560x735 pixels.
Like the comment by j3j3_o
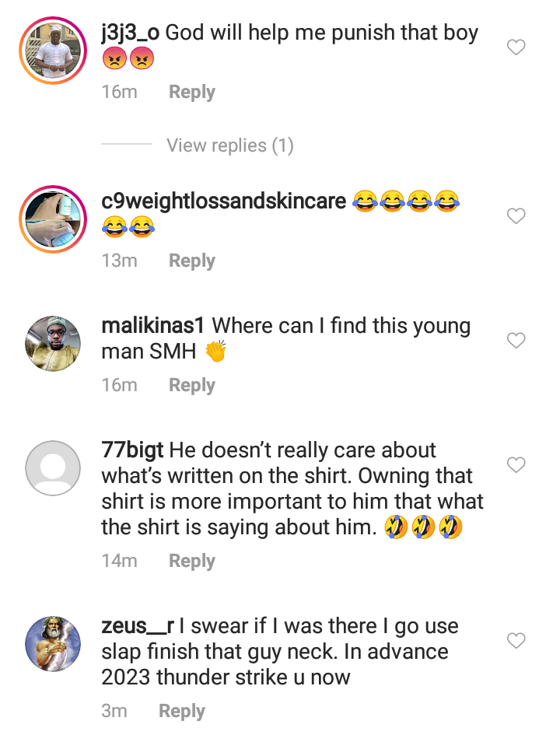[x=516, y=47]
